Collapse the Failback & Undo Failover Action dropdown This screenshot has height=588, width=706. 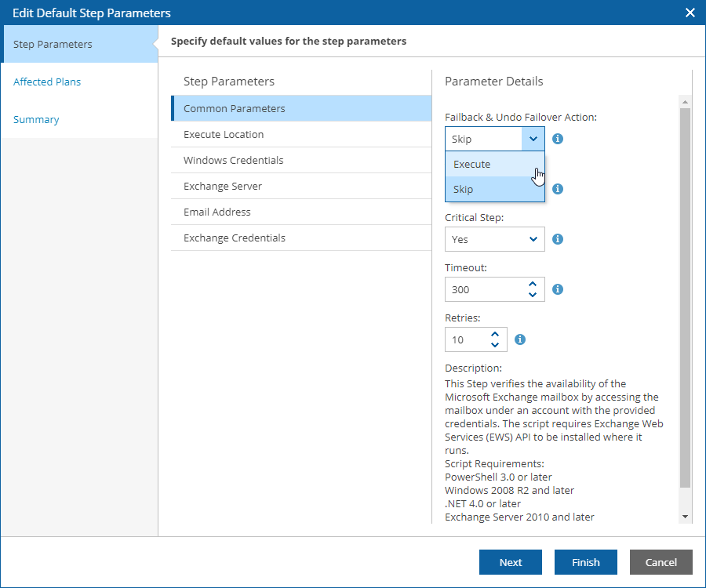(533, 139)
